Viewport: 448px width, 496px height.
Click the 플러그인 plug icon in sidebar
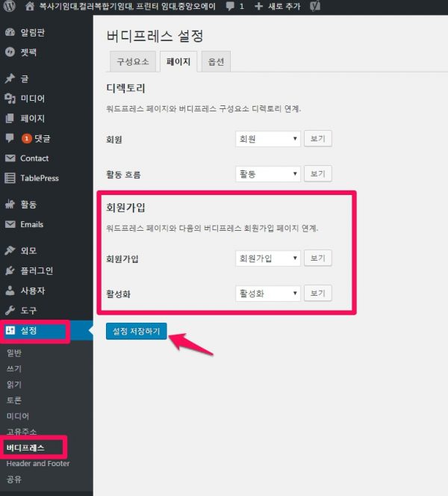click(x=10, y=270)
